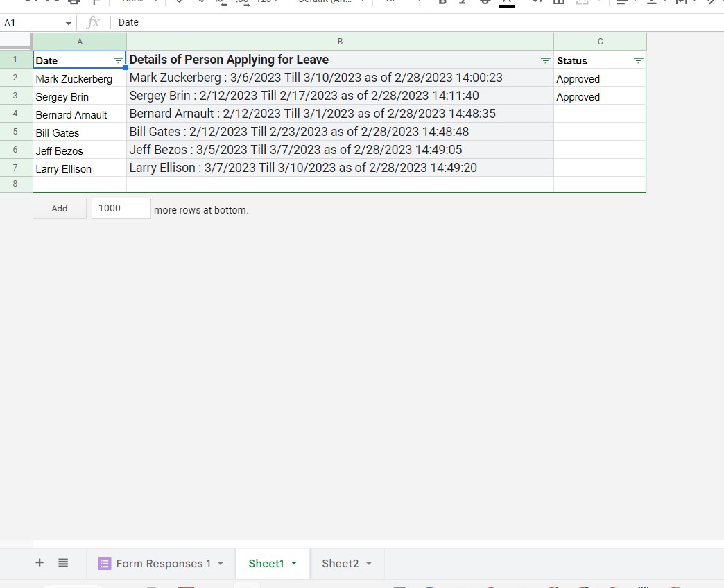Select Approved status in Sergey Brin row

pos(599,96)
